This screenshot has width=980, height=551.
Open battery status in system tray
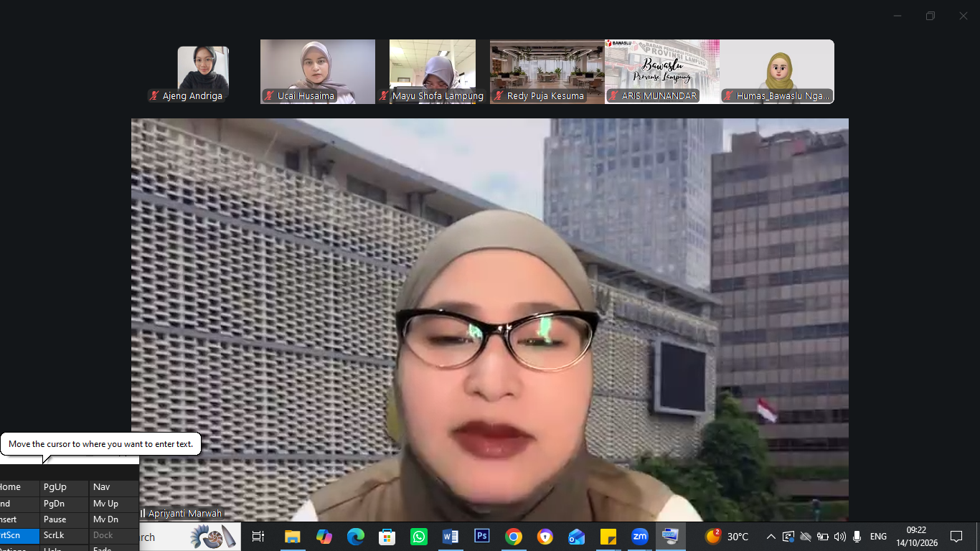[x=823, y=537]
